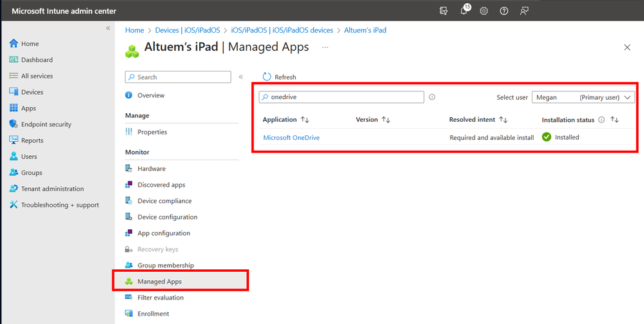Click the info icon beside the onedrive search
Screen dimensions: 644x324
coord(432,97)
